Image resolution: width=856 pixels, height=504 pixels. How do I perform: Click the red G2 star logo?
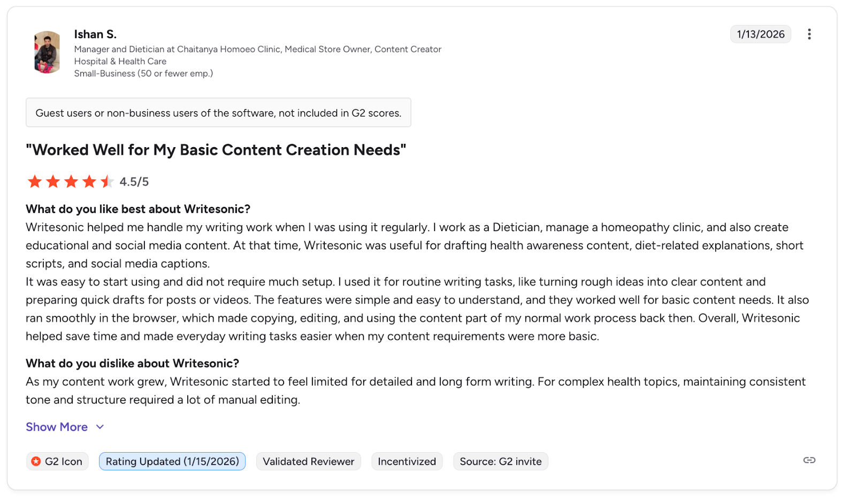pyautogui.click(x=36, y=461)
